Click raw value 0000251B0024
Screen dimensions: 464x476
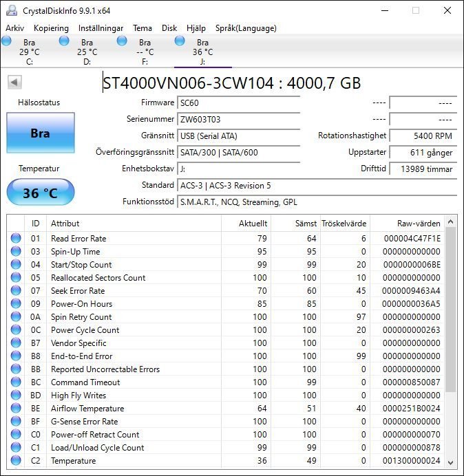[412, 409]
